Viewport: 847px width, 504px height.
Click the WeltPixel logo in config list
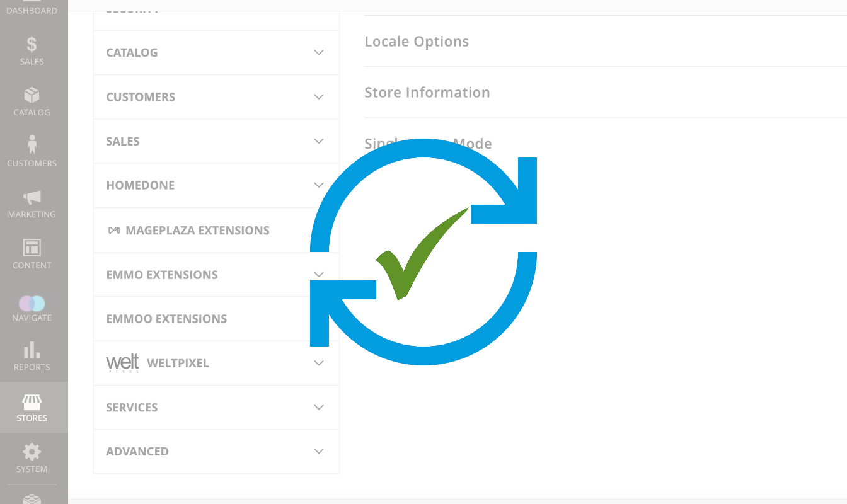coord(123,364)
